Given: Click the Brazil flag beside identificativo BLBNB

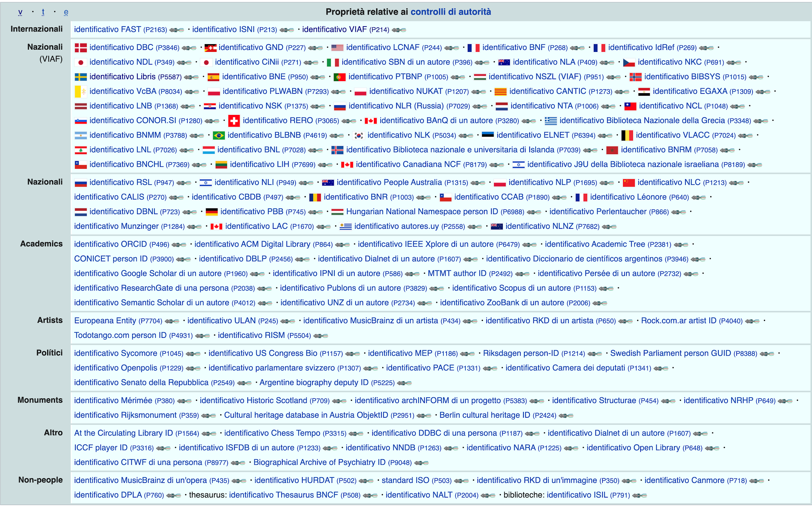Looking at the screenshot, I should pos(219,135).
